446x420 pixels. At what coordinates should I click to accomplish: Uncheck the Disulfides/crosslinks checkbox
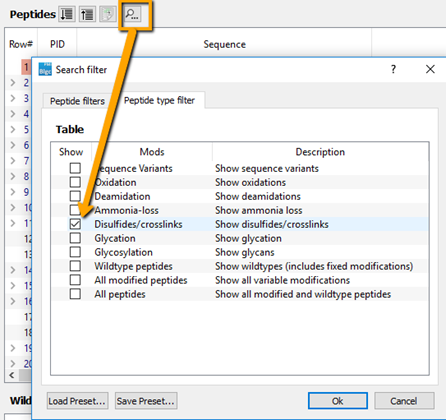[75, 224]
